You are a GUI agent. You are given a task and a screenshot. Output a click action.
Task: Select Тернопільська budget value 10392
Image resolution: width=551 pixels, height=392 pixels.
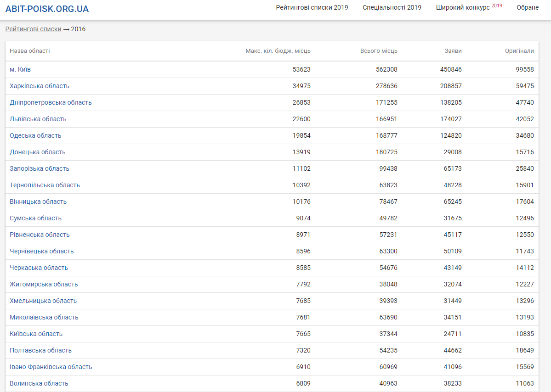(x=301, y=185)
